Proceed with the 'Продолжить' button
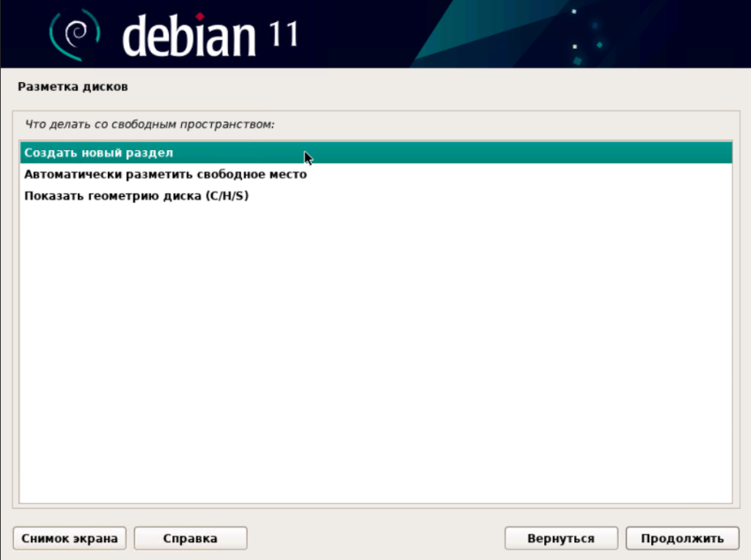 682,539
